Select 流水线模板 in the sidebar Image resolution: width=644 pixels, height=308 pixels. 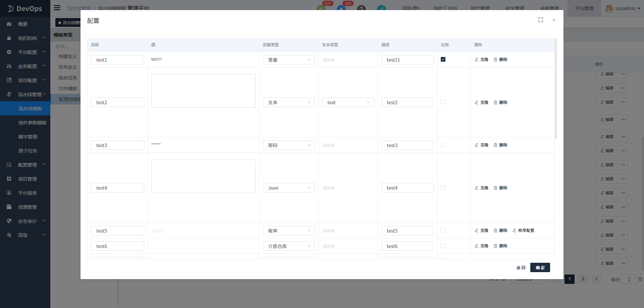pos(25,109)
